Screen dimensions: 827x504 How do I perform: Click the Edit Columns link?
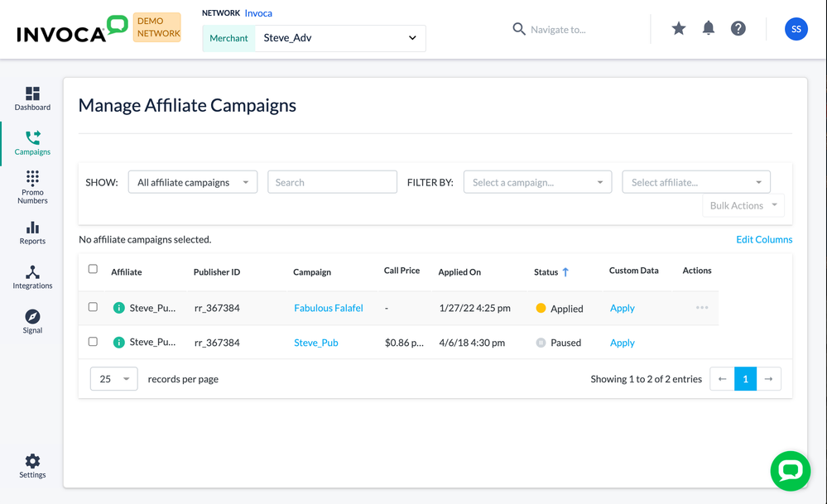tap(763, 239)
